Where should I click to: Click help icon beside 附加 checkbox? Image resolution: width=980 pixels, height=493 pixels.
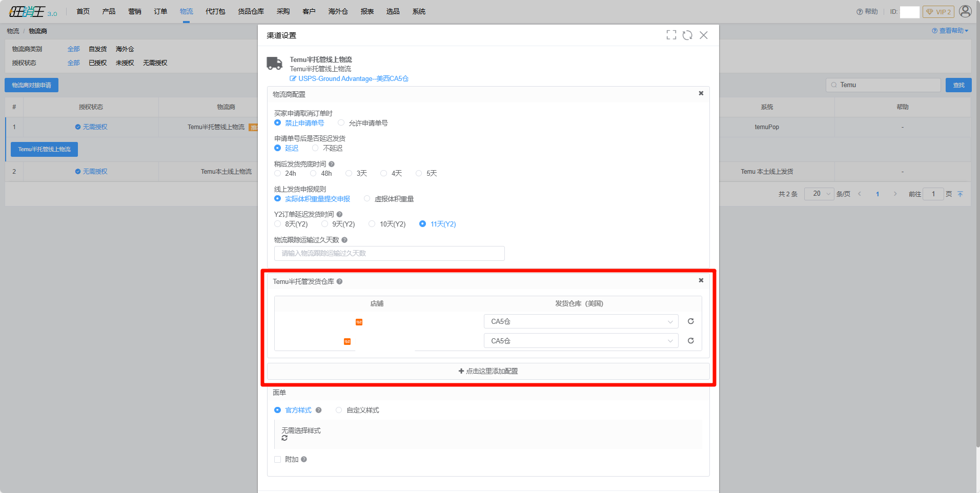tap(304, 459)
